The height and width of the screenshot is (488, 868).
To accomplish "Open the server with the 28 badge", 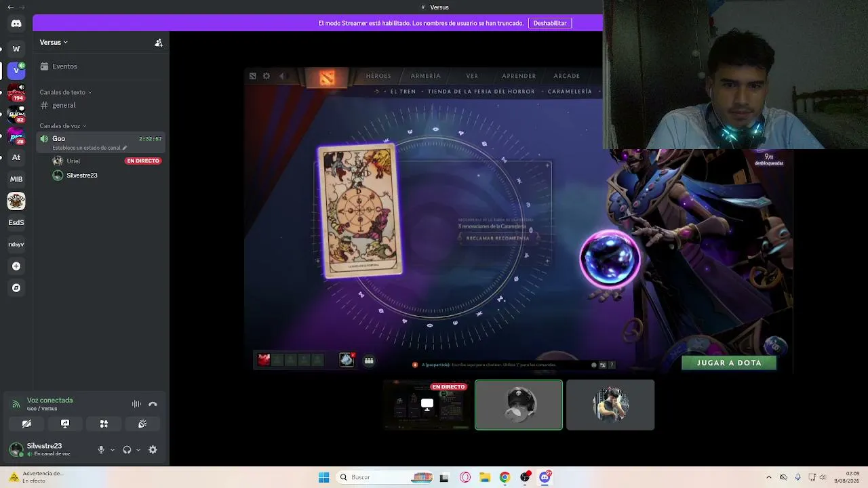I will coord(16,136).
